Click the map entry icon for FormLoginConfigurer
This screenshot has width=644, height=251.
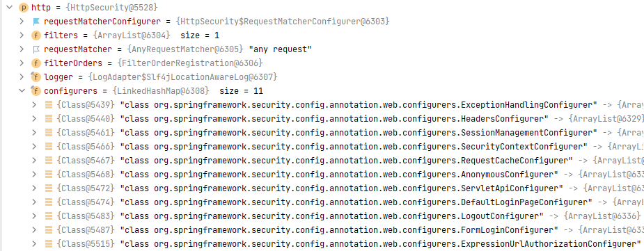click(49, 230)
